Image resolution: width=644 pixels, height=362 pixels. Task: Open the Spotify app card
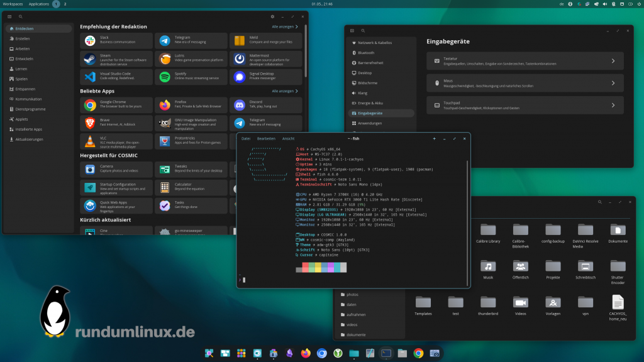click(191, 77)
